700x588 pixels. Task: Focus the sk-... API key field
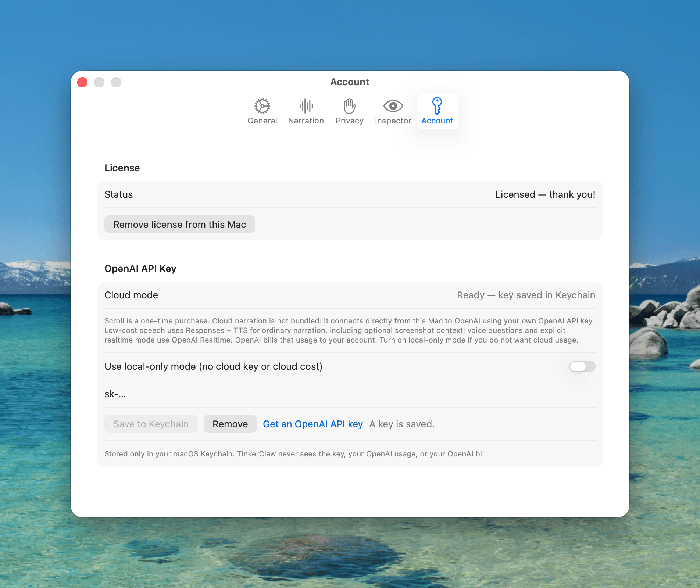tap(350, 394)
